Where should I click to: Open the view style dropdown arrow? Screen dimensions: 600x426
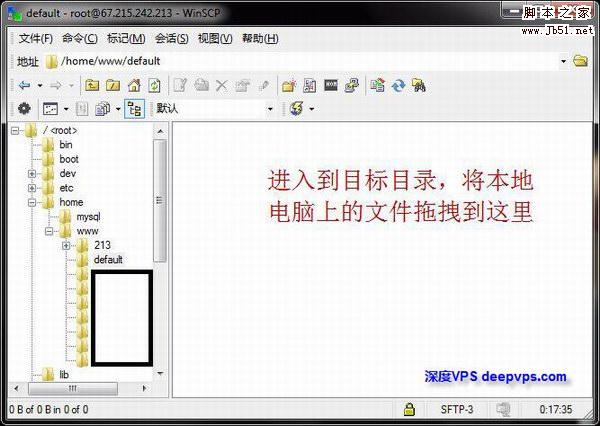66,109
